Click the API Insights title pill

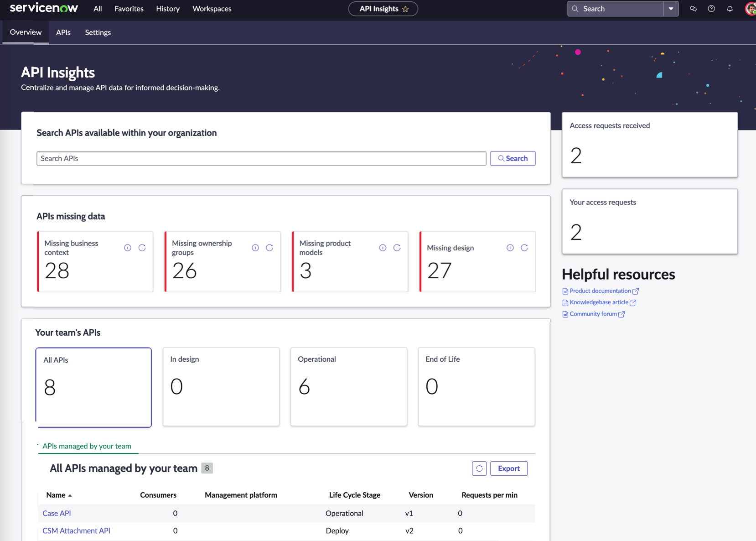coord(383,9)
